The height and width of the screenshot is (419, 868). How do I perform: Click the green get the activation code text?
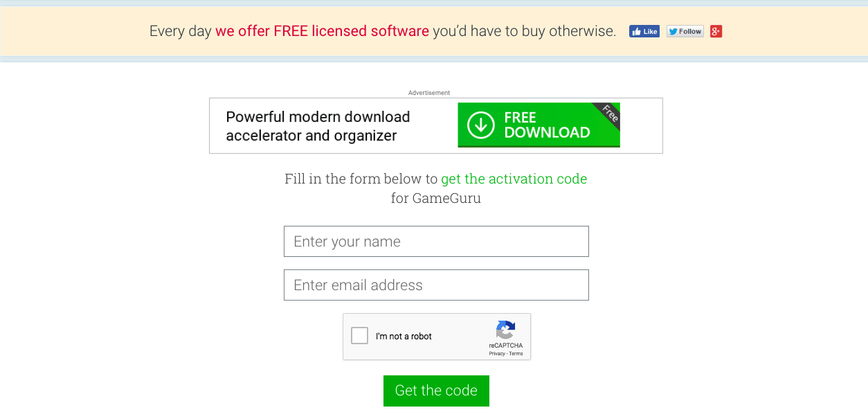tap(514, 179)
